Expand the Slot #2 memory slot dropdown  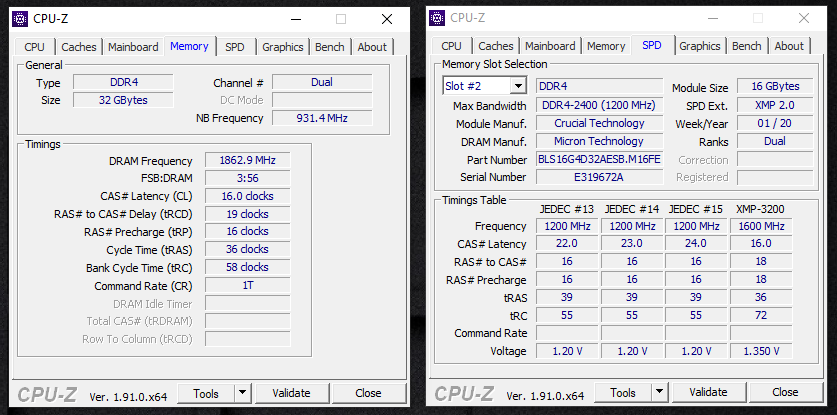[518, 86]
